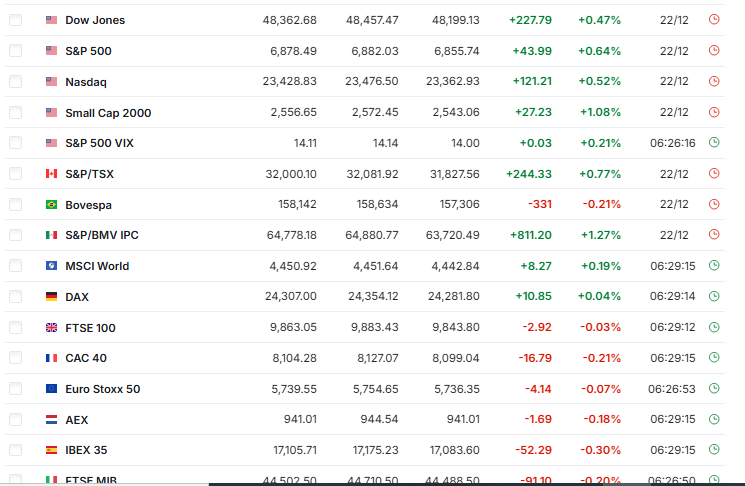Click the red clock icon for S&P/TSX

(714, 173)
